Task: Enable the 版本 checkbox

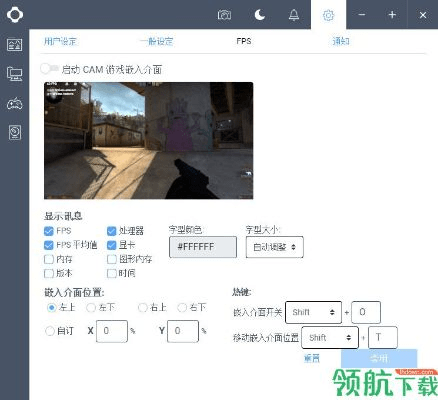Action: point(49,273)
